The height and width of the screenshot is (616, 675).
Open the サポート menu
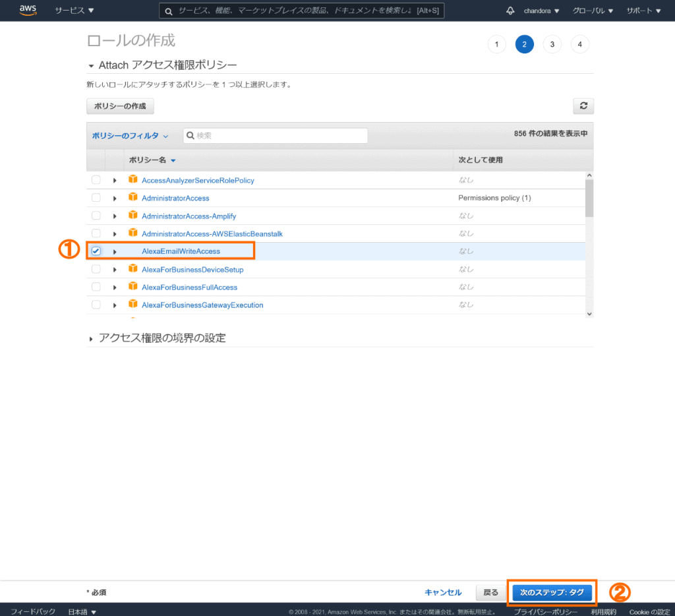[643, 11]
